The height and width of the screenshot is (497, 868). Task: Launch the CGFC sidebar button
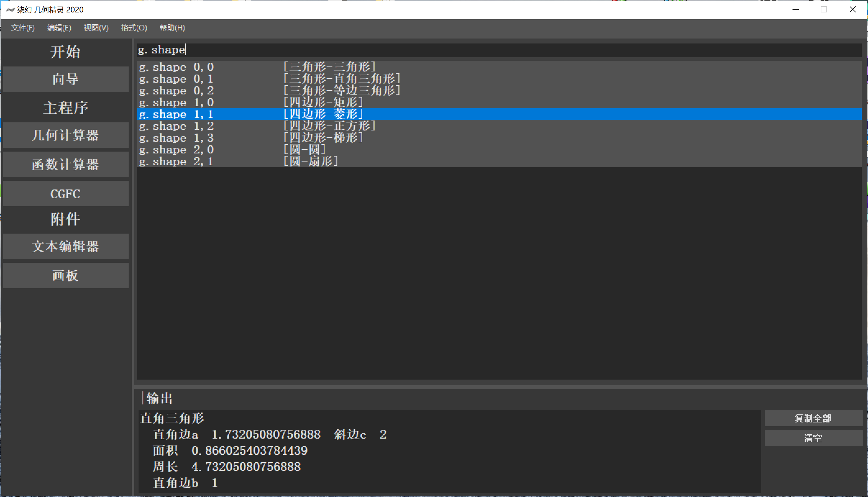[66, 194]
